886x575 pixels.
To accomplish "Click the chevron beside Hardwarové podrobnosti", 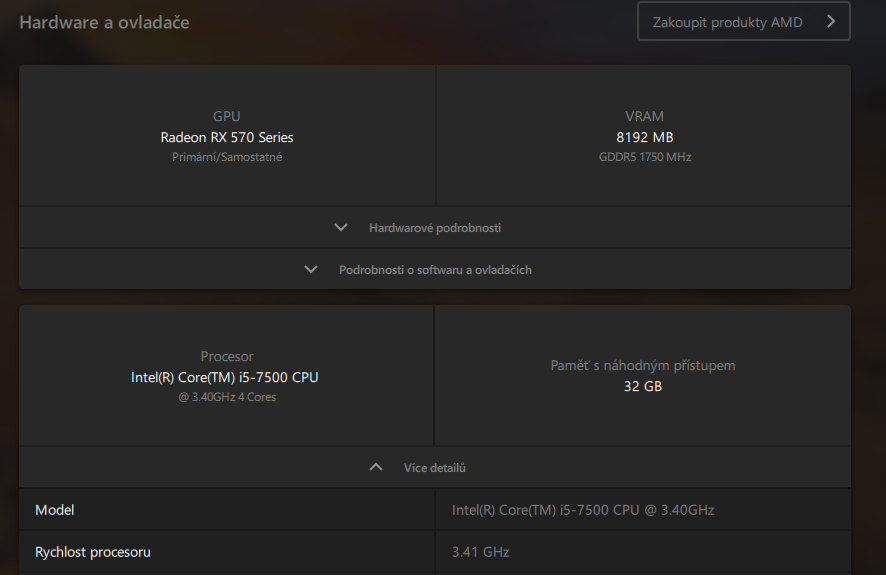I will 341,228.
